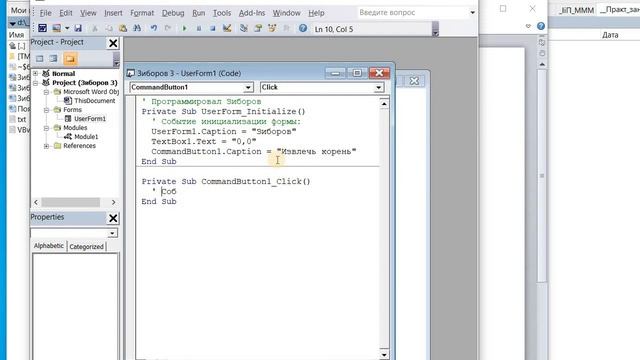Open the View menu
Viewport: 640px width, 360px height.
pos(88,13)
